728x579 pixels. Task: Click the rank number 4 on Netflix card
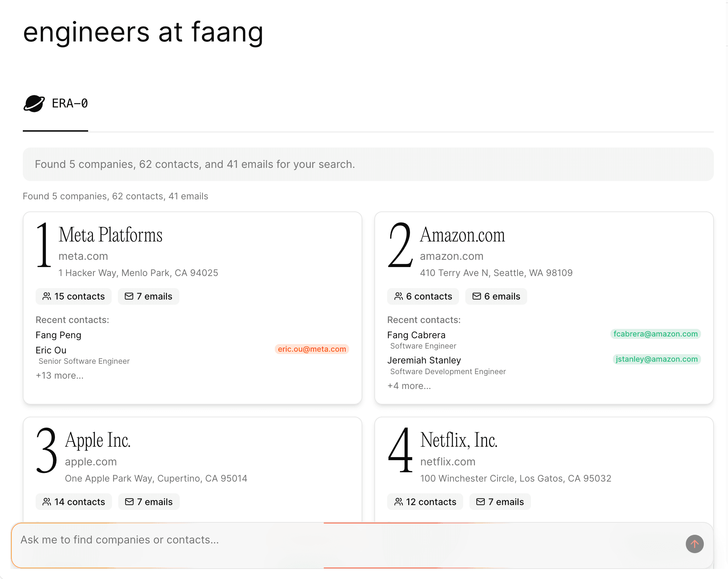pyautogui.click(x=400, y=450)
